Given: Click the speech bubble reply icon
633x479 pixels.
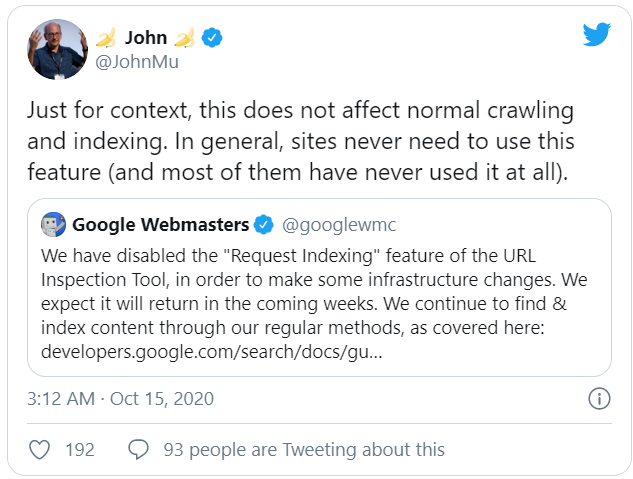Looking at the screenshot, I should click(x=139, y=449).
